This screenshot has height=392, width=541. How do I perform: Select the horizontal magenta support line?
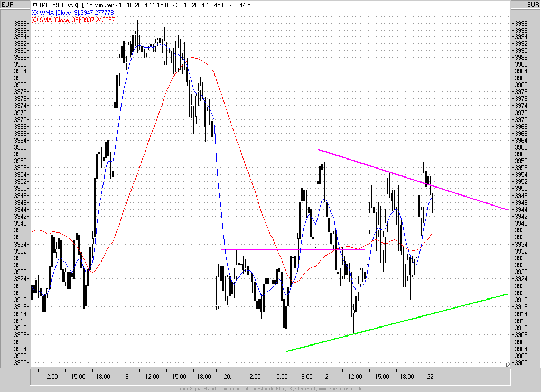[365, 249]
